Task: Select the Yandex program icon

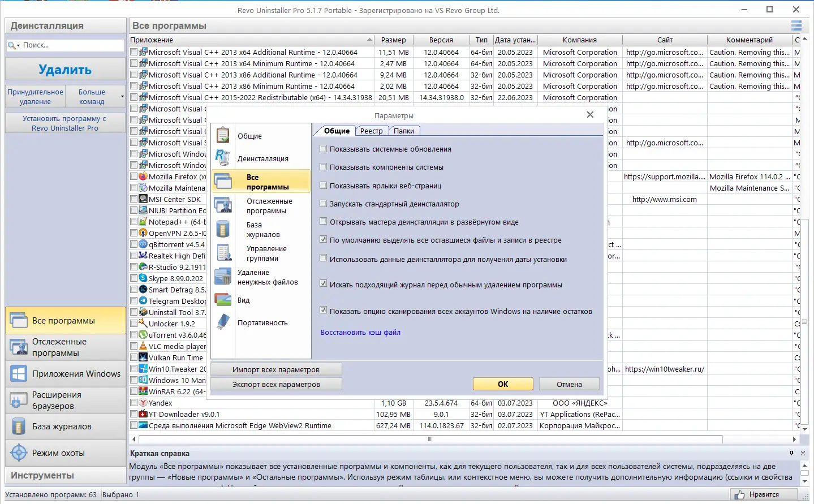Action: coord(143,403)
